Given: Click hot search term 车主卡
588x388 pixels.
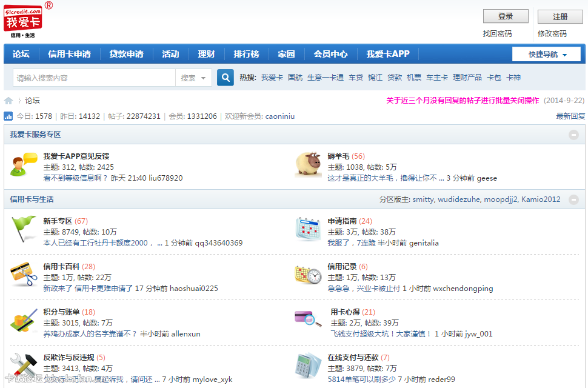Looking at the screenshot, I should (437, 78).
